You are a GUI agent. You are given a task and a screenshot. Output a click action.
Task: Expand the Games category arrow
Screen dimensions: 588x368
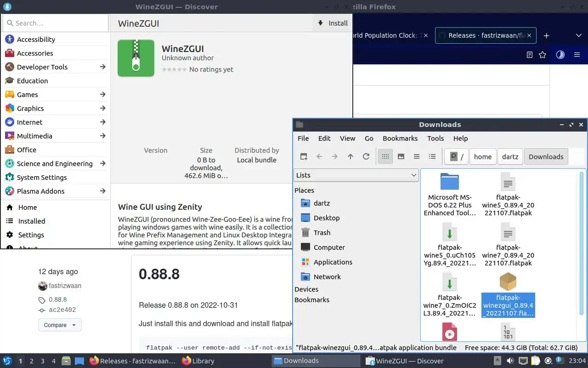coord(102,94)
